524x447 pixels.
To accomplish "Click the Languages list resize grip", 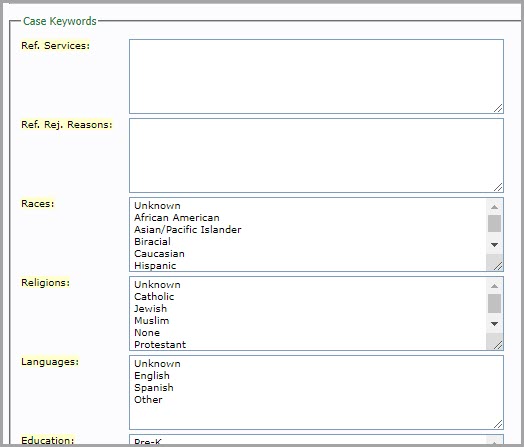I will (x=498, y=424).
